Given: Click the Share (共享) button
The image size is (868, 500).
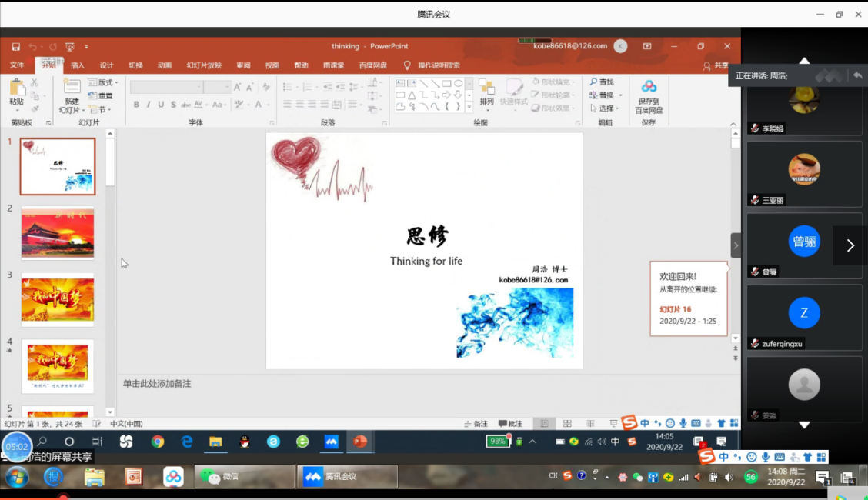Looking at the screenshot, I should 721,65.
